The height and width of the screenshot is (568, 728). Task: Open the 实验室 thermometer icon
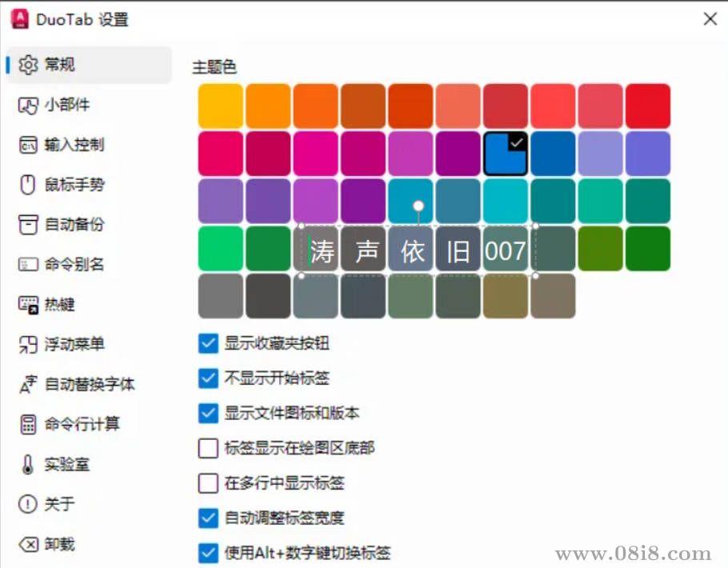coord(29,464)
